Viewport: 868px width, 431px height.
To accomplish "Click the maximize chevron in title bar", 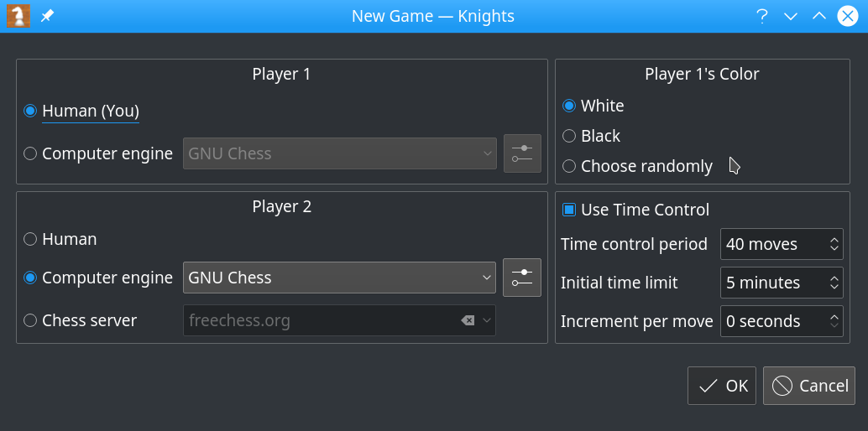I will coord(819,16).
